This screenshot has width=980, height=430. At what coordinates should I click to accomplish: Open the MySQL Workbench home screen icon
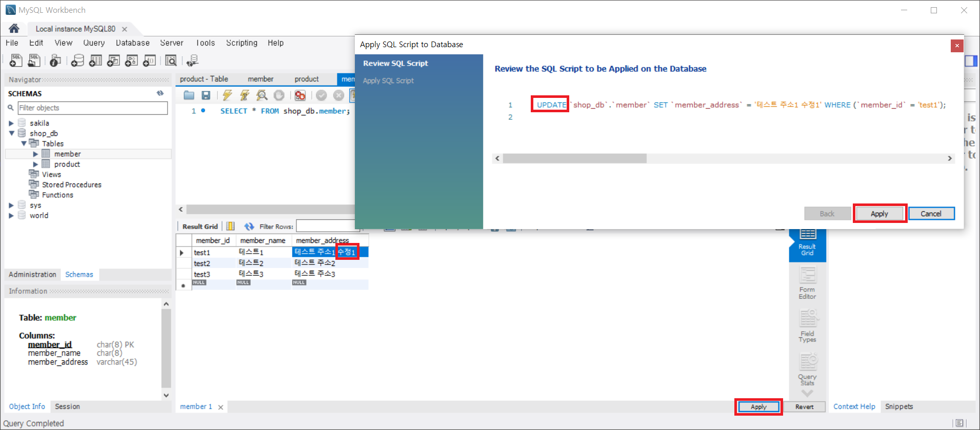click(x=14, y=28)
